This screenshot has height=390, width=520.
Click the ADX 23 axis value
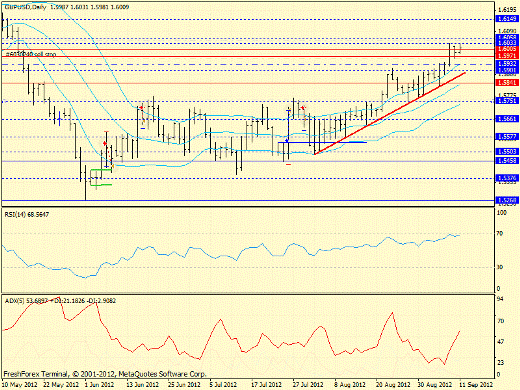click(500, 363)
